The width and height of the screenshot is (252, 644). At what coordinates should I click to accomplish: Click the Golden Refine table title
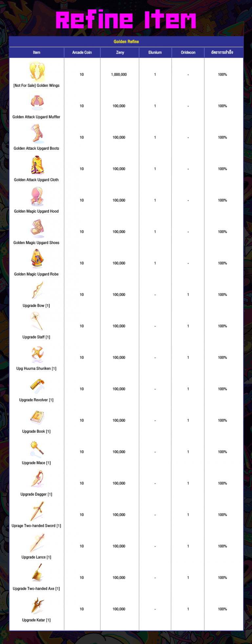pyautogui.click(x=126, y=42)
